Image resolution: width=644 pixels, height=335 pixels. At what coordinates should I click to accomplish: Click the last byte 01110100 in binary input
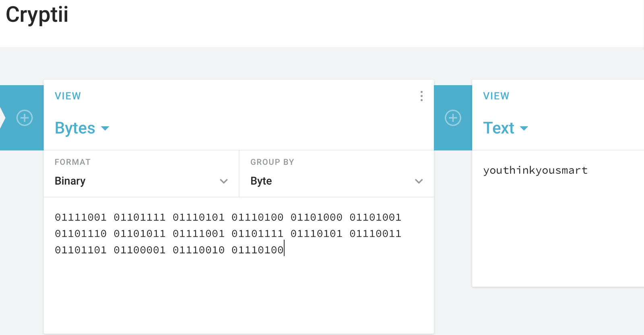[258, 250]
